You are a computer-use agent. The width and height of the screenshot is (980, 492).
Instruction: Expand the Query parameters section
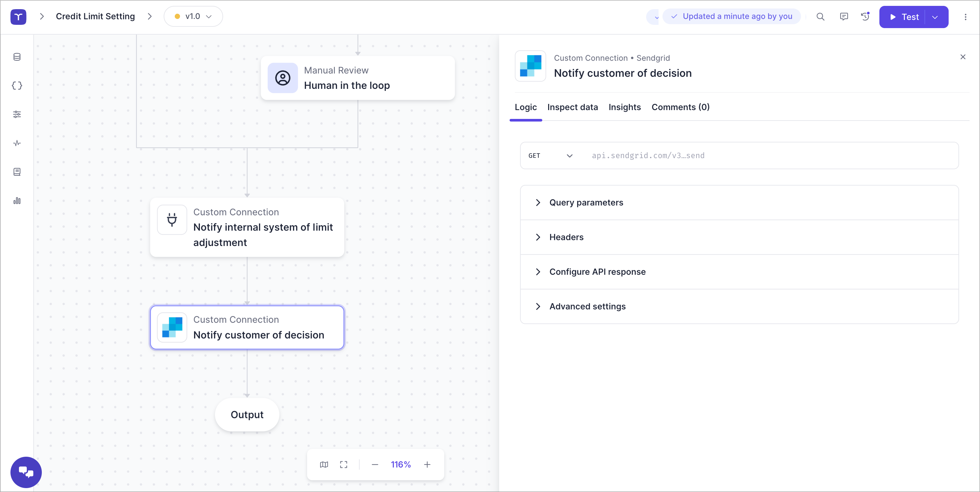click(x=586, y=203)
